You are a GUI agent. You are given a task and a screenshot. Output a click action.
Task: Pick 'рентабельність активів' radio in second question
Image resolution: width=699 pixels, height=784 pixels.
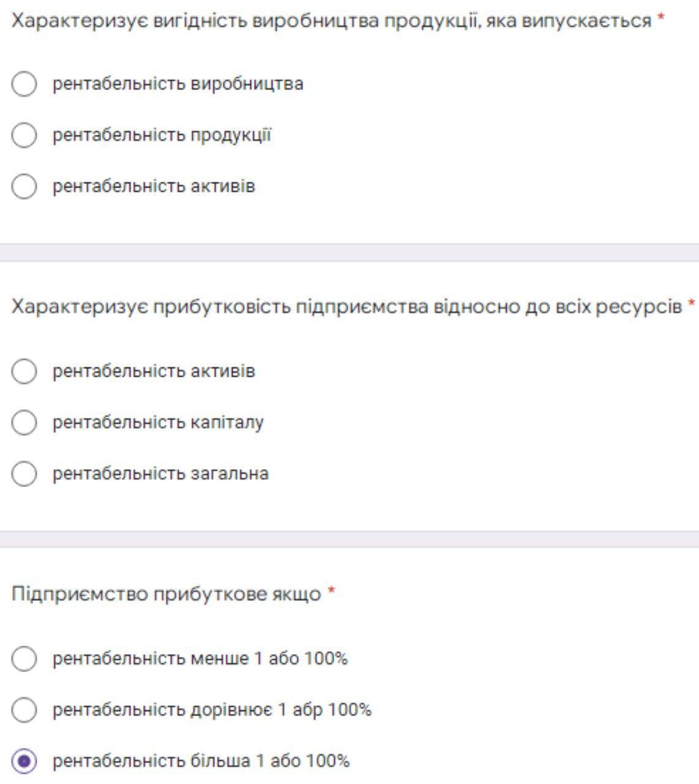click(x=24, y=371)
